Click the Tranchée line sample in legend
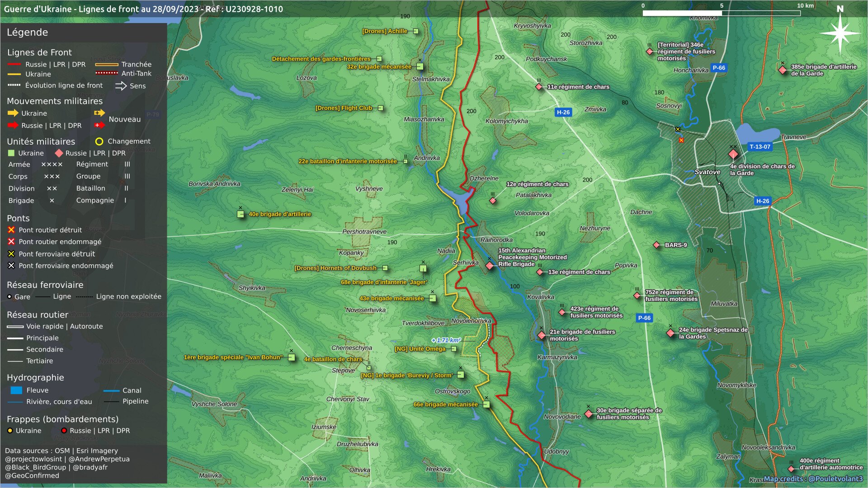868x488 pixels. (107, 65)
